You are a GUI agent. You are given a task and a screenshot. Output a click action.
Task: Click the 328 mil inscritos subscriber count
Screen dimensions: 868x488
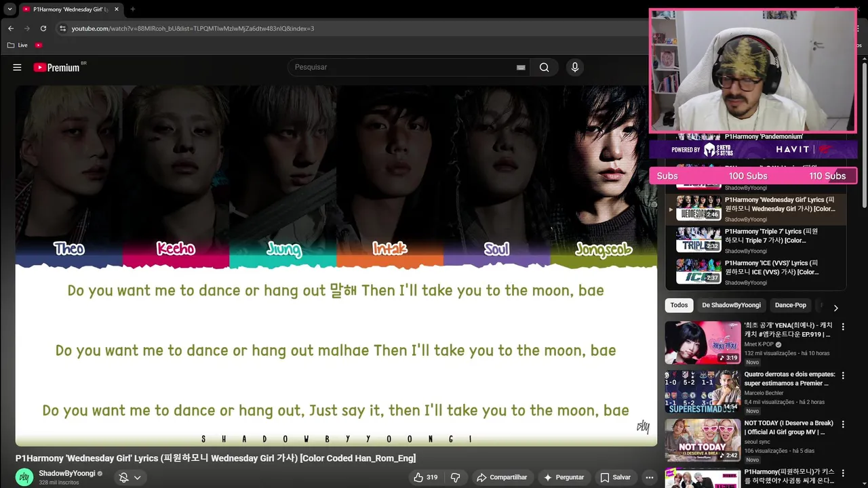(x=59, y=483)
